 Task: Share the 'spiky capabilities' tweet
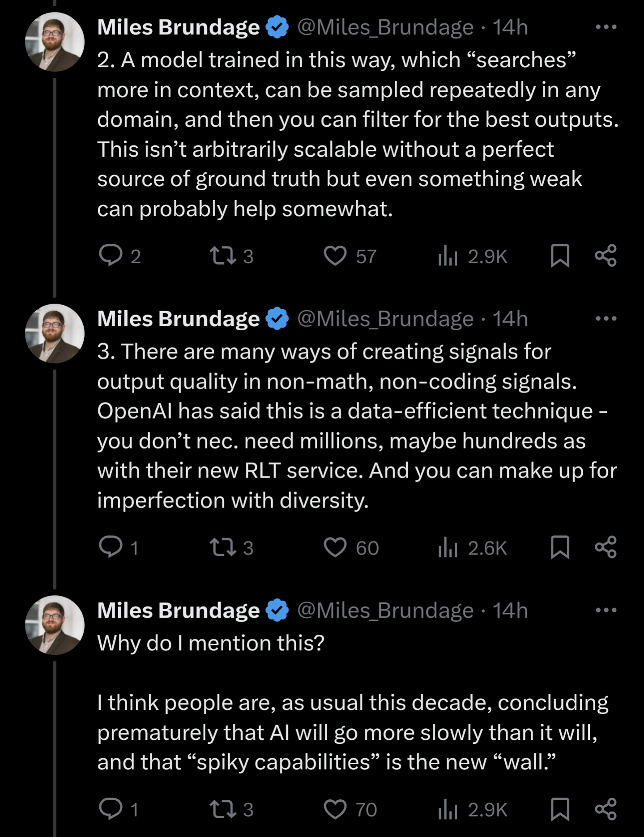coord(606,809)
